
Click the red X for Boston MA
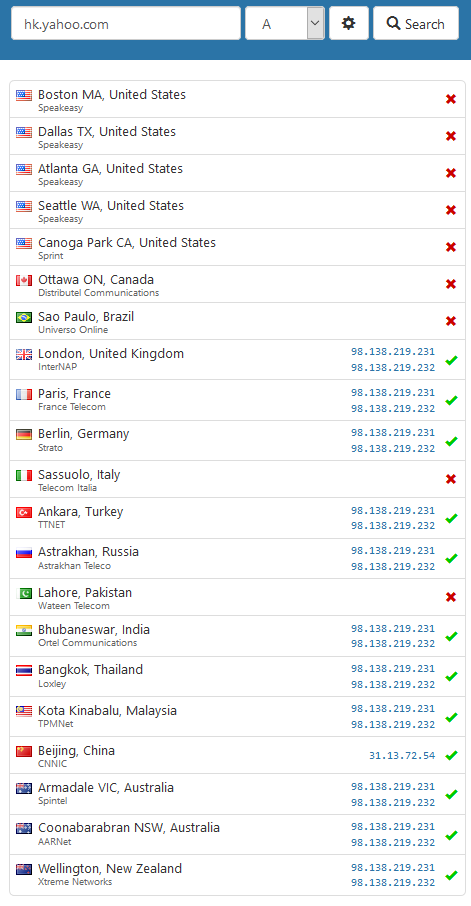(451, 99)
